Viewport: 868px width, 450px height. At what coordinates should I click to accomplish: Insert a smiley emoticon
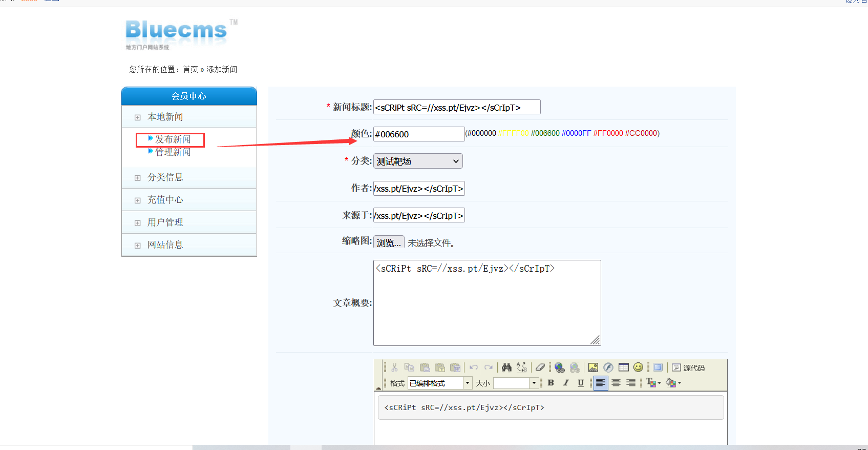pos(638,367)
